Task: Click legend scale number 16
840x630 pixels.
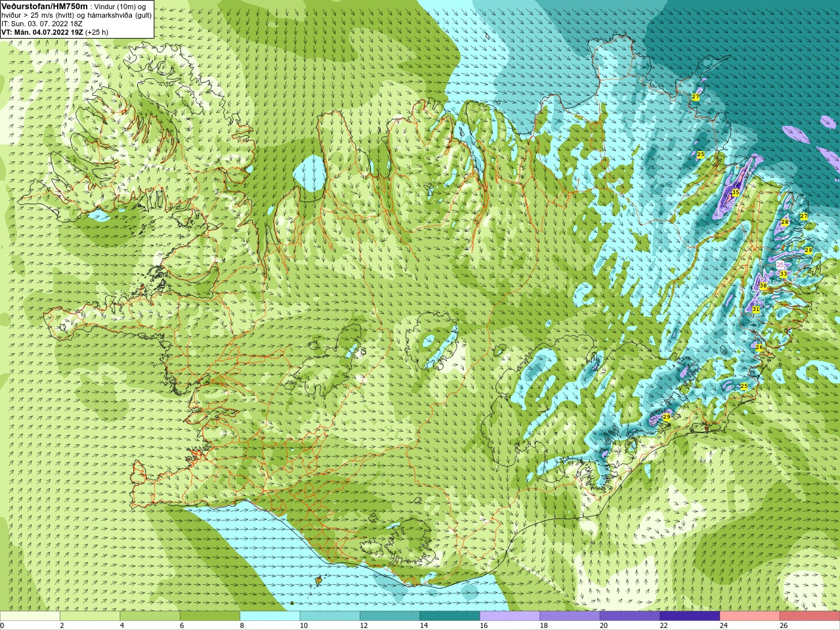Action: [x=483, y=626]
